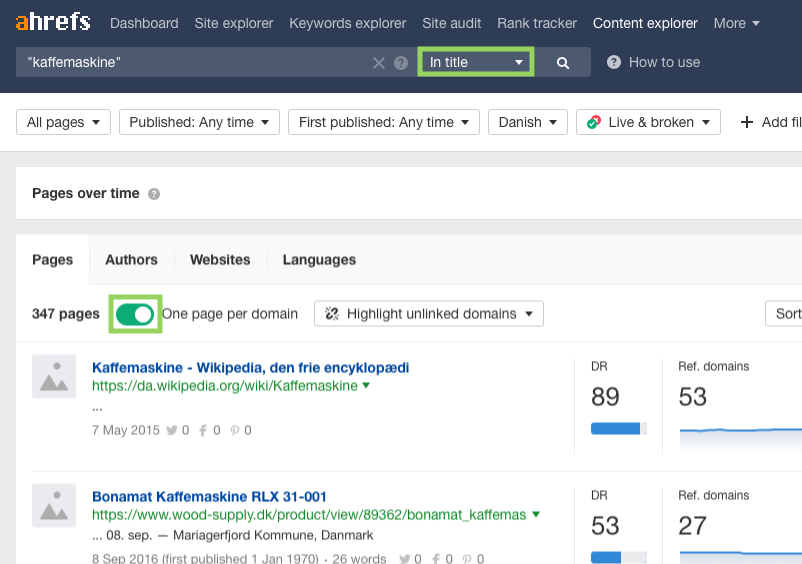The height and width of the screenshot is (564, 802).
Task: Select Content explorer in navigation
Action: coord(645,23)
